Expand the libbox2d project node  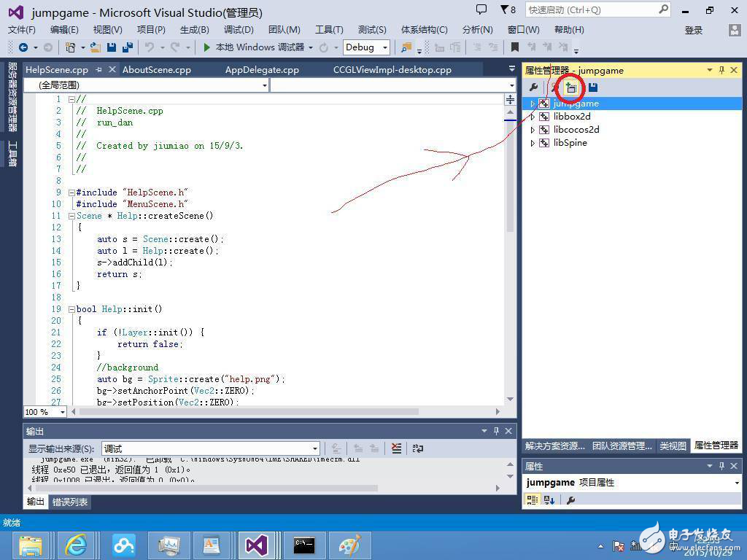533,117
